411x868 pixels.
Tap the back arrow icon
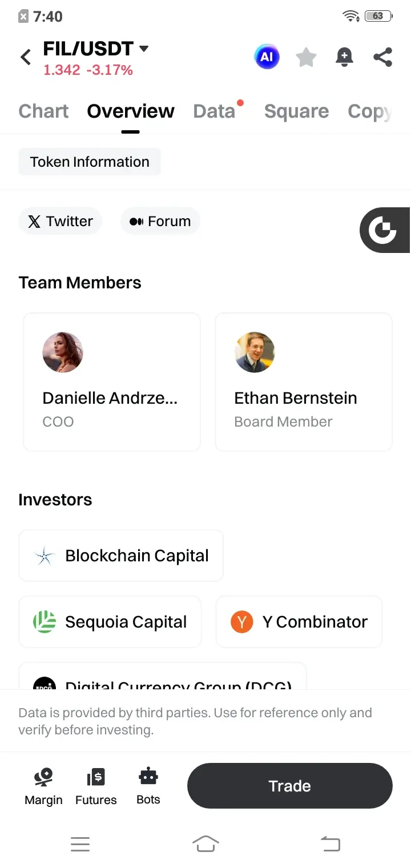point(26,57)
